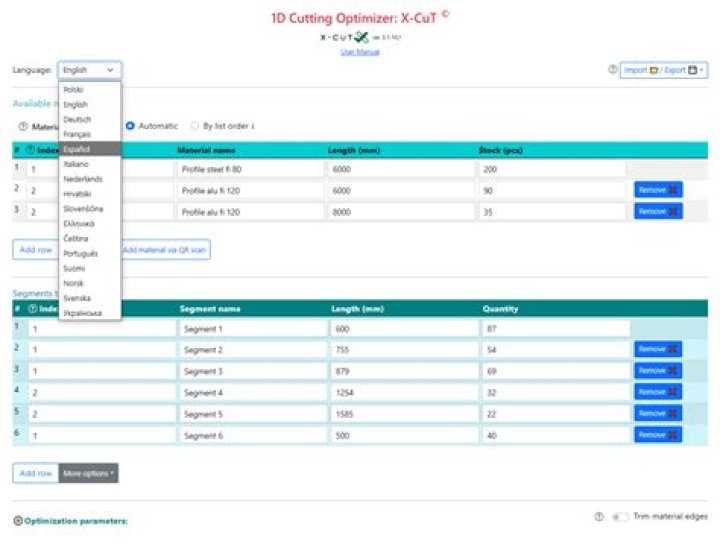Click the X-CuT logo image
The height and width of the screenshot is (547, 720).
(x=344, y=37)
